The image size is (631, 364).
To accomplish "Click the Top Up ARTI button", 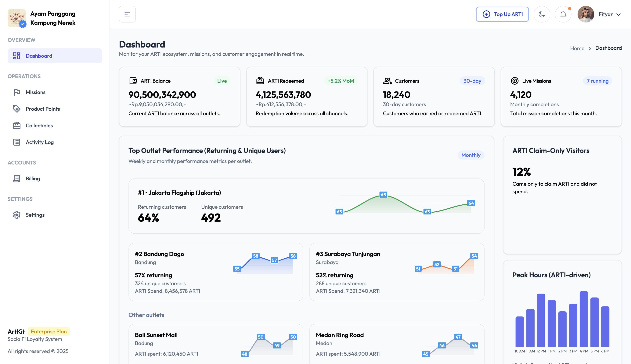I will click(502, 14).
